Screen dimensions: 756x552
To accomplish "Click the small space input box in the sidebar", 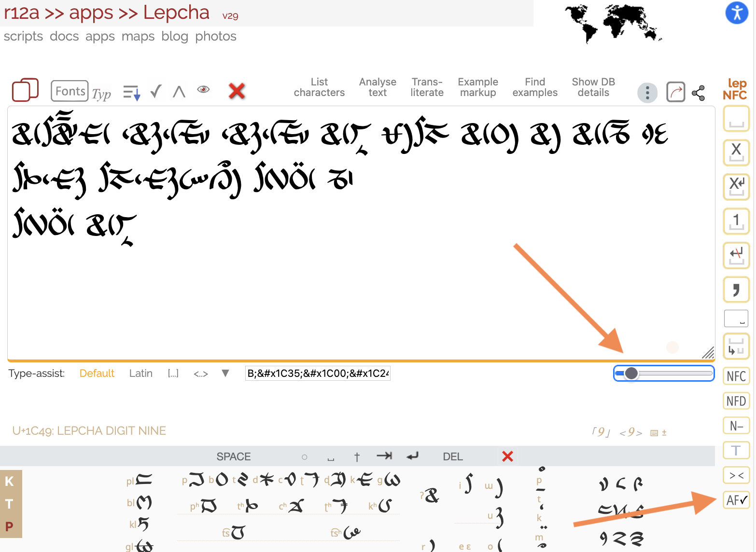I will point(736,318).
